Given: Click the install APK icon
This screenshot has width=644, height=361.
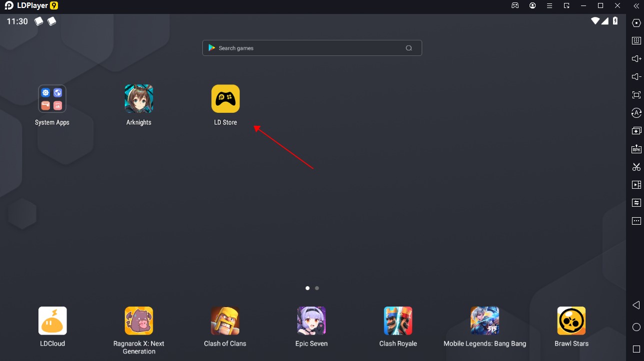Looking at the screenshot, I should 637,149.
